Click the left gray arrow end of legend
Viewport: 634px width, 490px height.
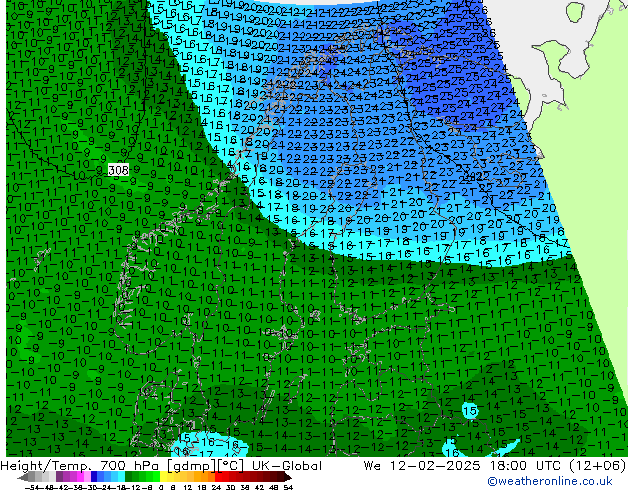coord(22,477)
